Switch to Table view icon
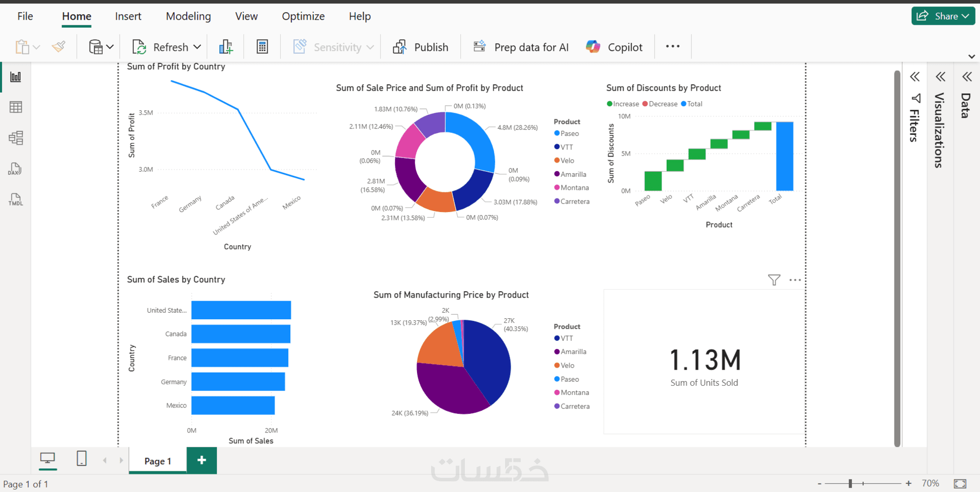 point(16,107)
